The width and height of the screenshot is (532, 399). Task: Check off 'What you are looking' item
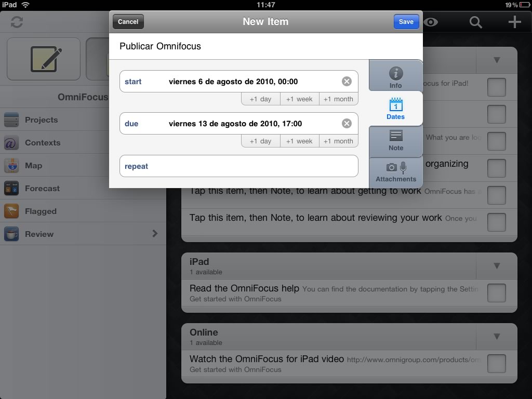[x=496, y=141]
